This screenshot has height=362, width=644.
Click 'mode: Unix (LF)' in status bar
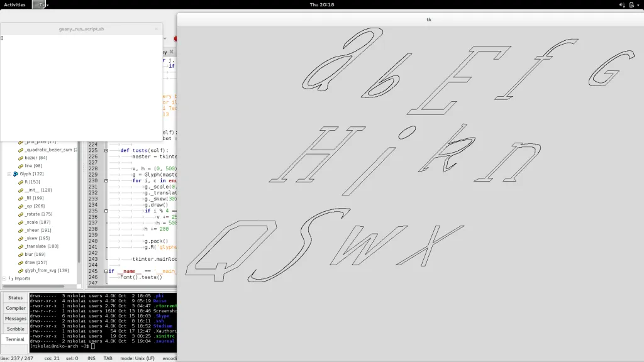[x=137, y=358]
